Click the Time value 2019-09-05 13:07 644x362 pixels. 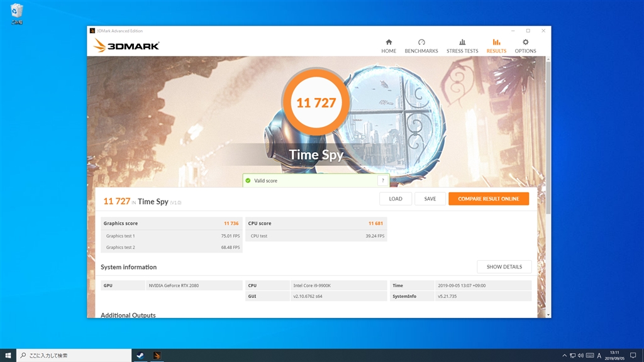(x=462, y=285)
